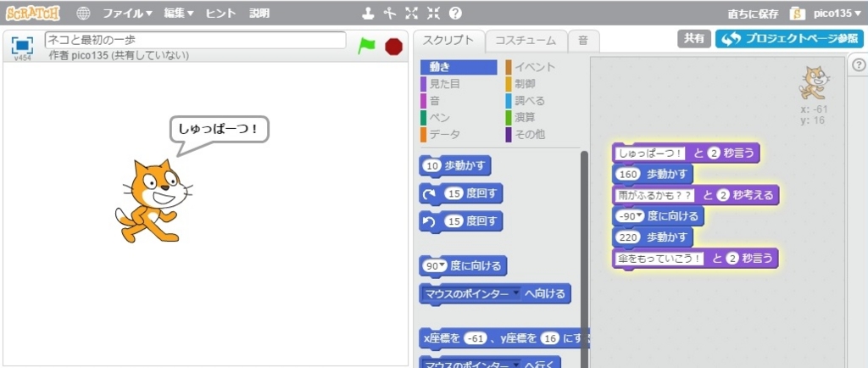Click seconds field in しゅっぱーつ 言う block
868x368 pixels.
click(714, 153)
